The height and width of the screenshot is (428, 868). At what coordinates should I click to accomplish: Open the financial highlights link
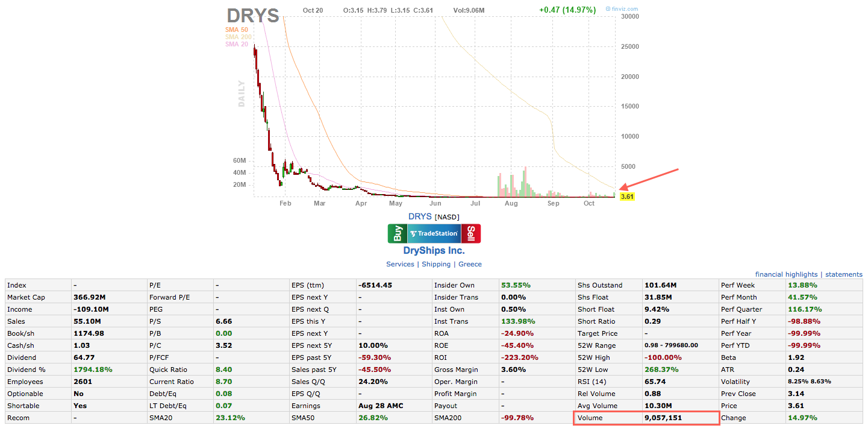pos(787,274)
